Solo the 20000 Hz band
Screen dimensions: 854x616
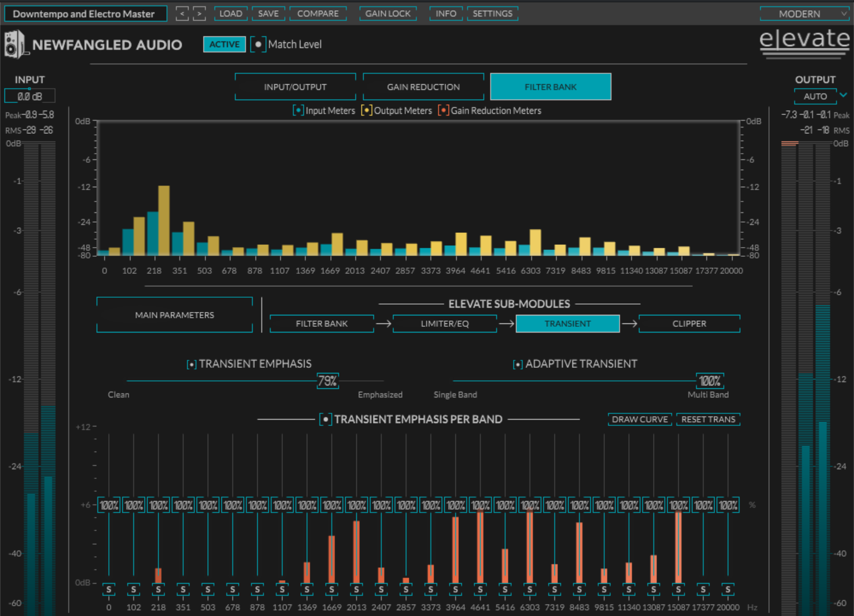(728, 590)
